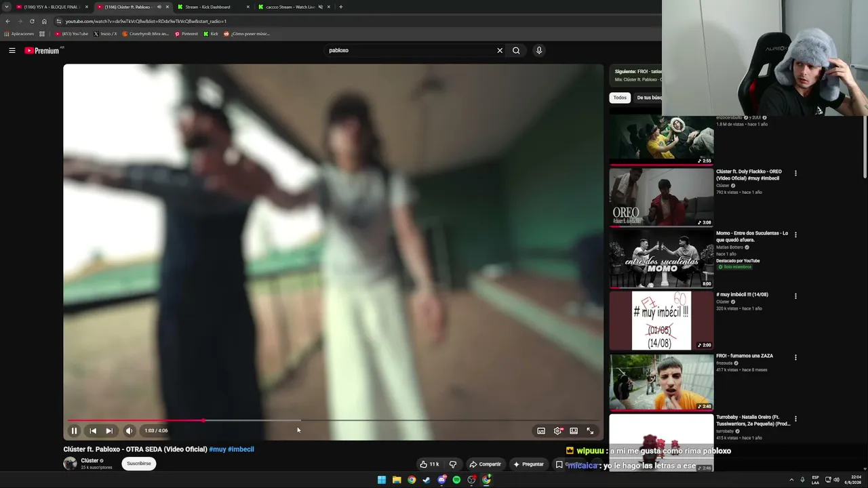Mute the video using the volume icon
Screen dimensions: 868x488
point(129,430)
